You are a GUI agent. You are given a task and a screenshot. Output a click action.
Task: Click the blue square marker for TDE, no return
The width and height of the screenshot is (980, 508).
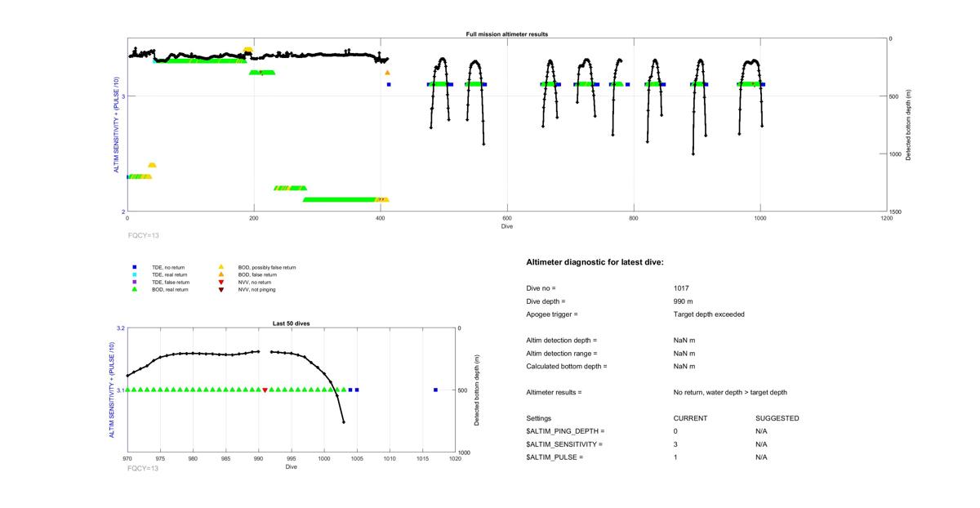(136, 267)
